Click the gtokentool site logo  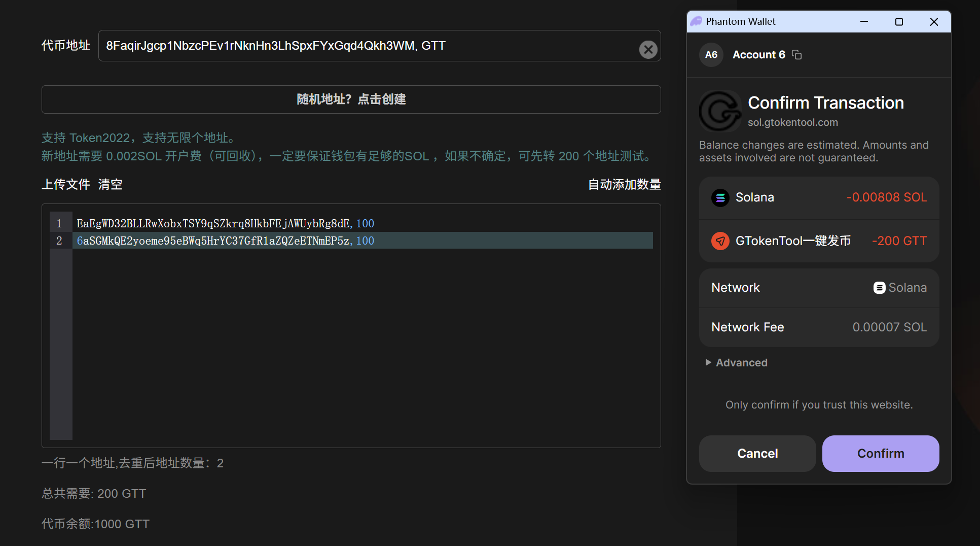click(x=720, y=111)
